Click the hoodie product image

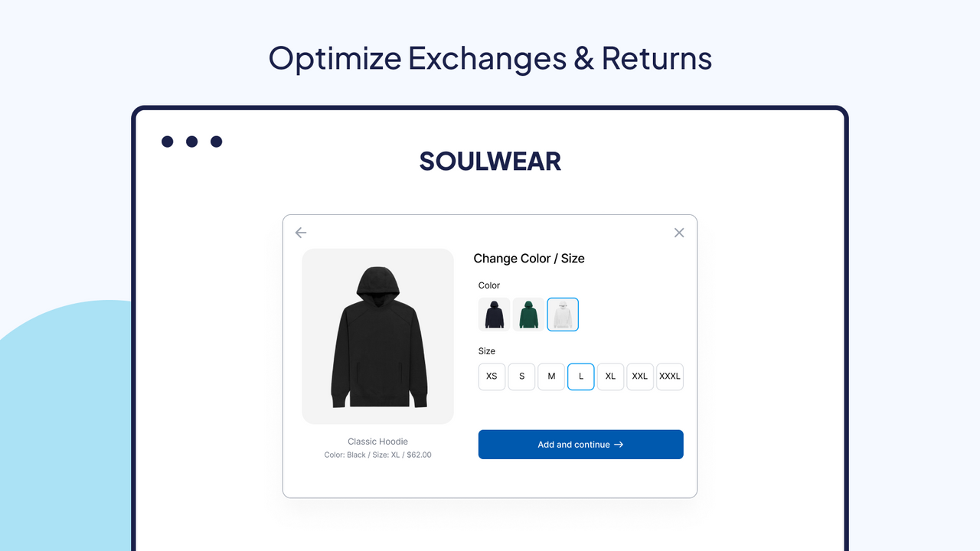[377, 336]
